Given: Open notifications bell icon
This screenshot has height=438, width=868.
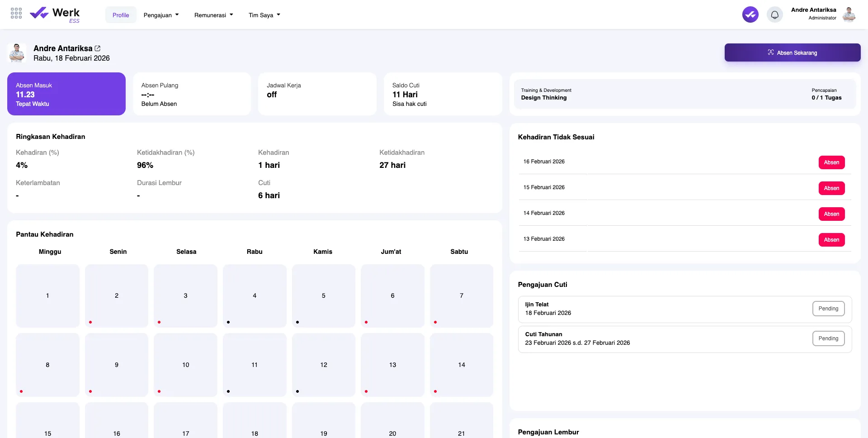Looking at the screenshot, I should point(774,14).
